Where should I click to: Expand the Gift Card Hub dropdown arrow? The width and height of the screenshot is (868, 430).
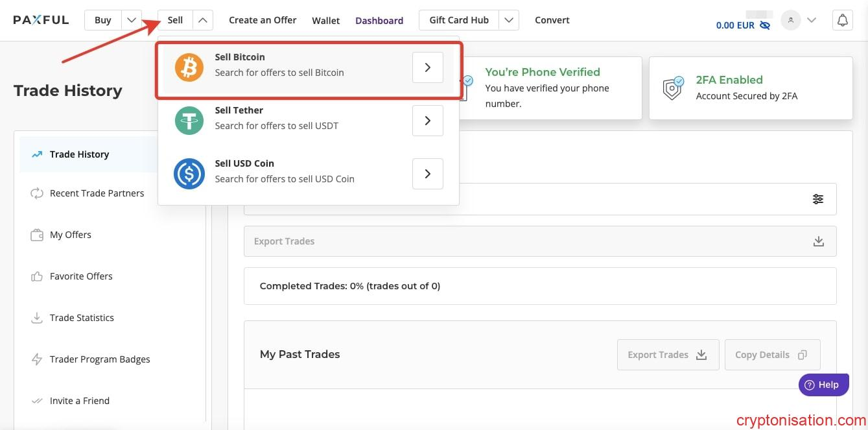click(509, 20)
